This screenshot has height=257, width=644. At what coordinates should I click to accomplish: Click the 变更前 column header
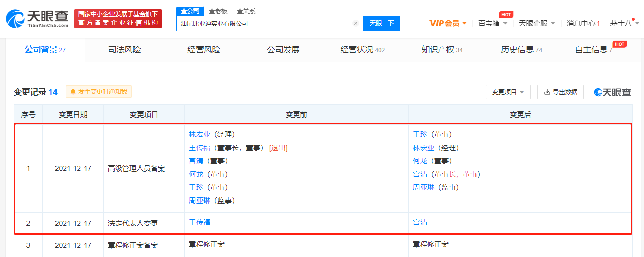pos(296,115)
